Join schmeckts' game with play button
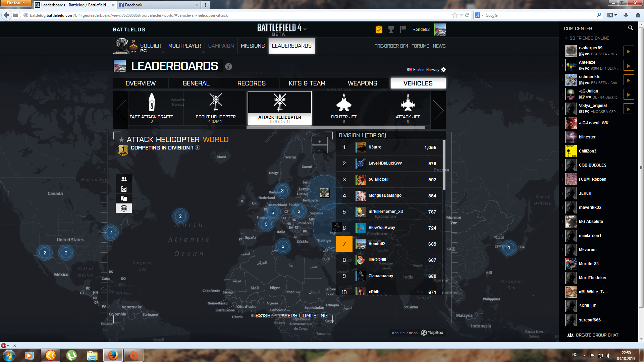Image resolution: width=644 pixels, height=362 pixels. tap(629, 80)
